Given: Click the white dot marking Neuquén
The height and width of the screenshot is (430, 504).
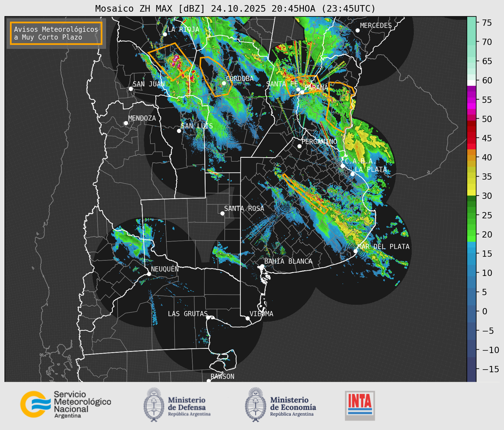Looking at the screenshot, I should 149,274.
